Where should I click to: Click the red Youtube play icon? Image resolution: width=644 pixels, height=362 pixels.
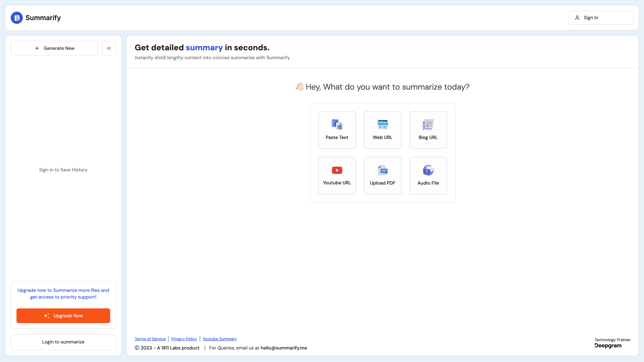click(337, 170)
